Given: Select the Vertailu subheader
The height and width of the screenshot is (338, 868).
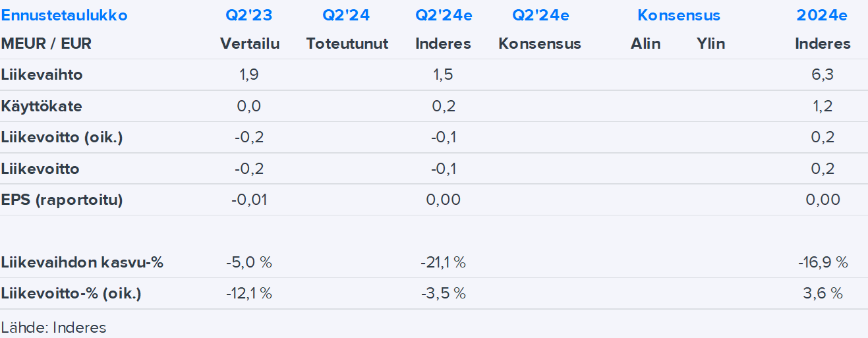Looking at the screenshot, I should coord(250,43).
